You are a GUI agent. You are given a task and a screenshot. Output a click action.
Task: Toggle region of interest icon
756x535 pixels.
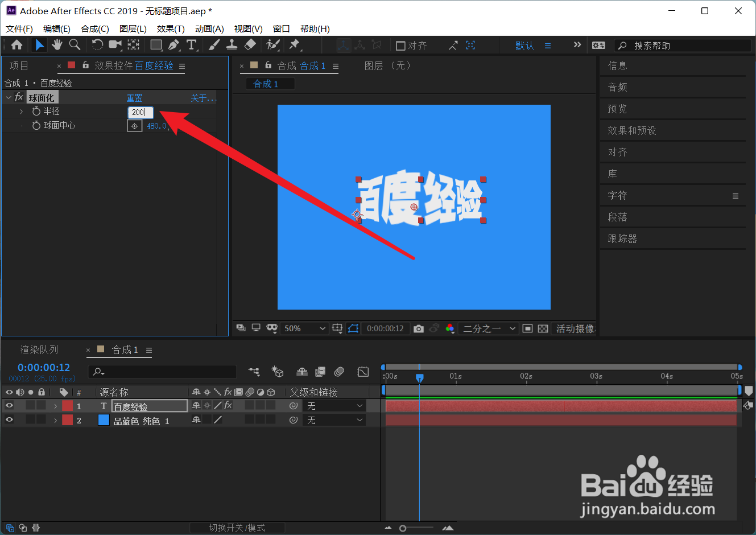tap(527, 328)
